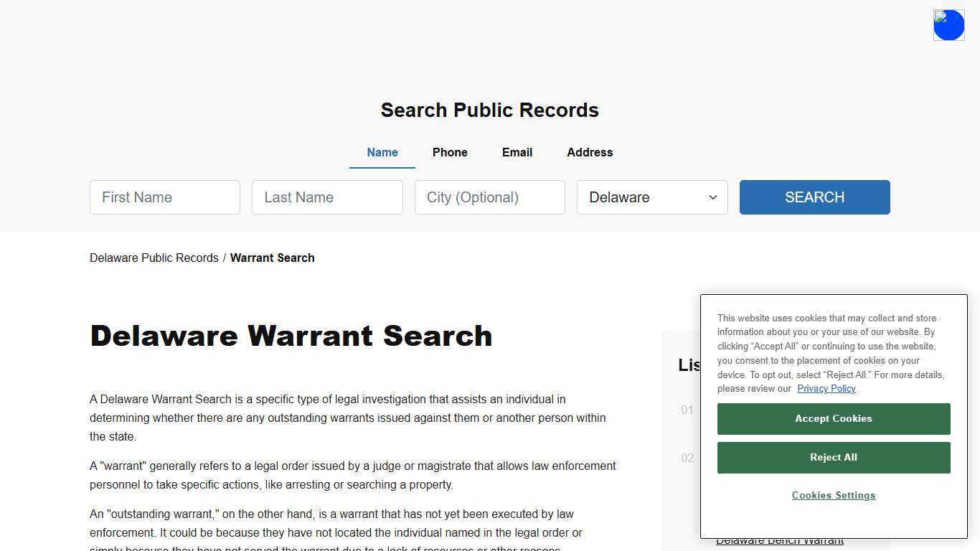Click the blue site logo icon
The width and height of the screenshot is (980, 551).
tap(948, 24)
